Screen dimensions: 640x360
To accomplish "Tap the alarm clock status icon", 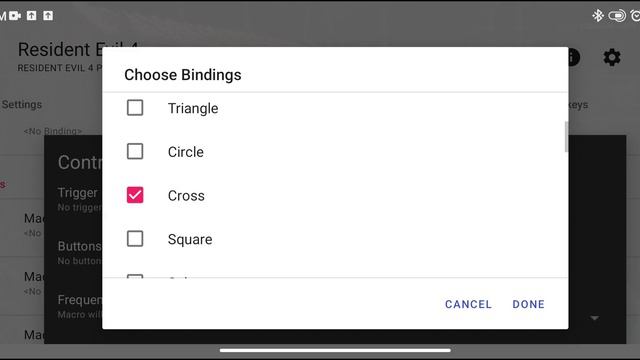I will coord(635,16).
